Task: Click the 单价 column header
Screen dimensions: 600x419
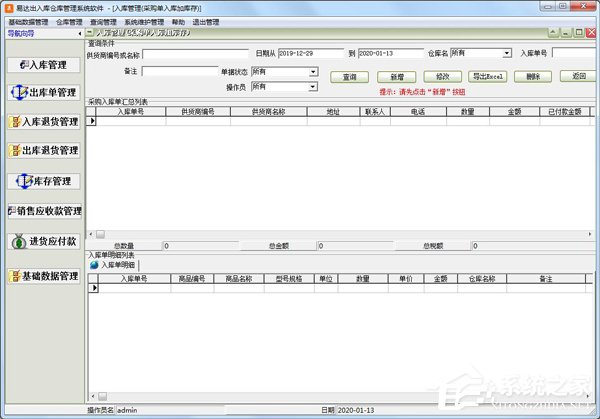Action: [406, 279]
